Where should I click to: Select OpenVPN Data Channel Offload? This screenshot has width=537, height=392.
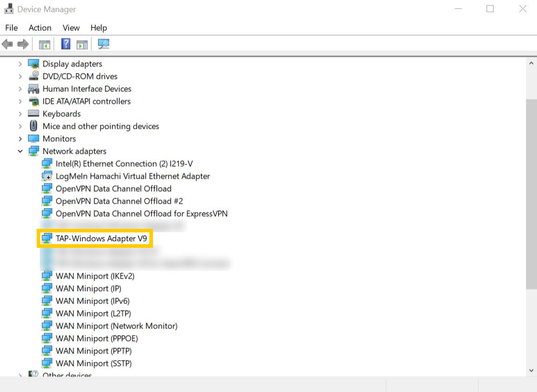point(114,189)
